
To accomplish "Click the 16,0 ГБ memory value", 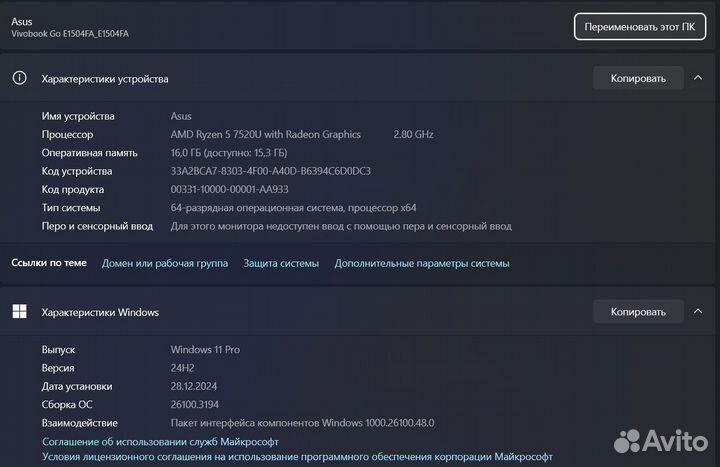I will click(229, 153).
